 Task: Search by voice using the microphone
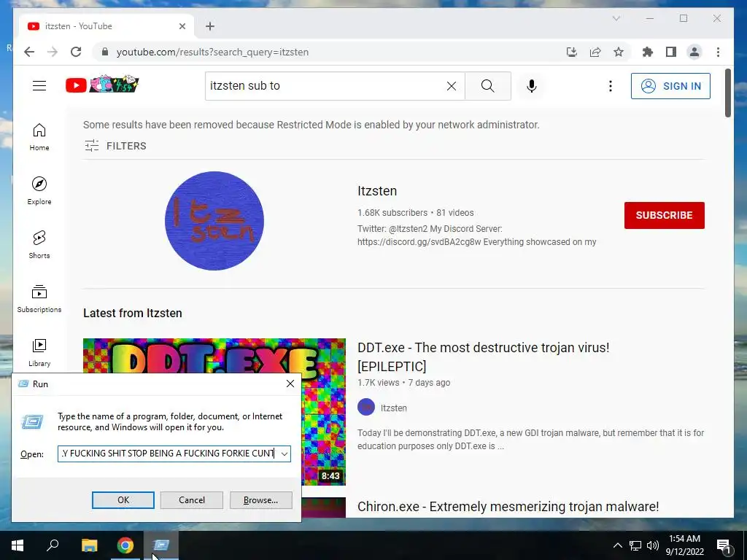pos(532,86)
